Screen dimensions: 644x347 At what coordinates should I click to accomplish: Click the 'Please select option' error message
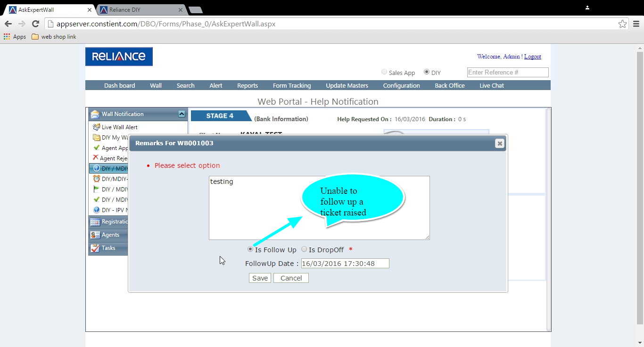(187, 165)
